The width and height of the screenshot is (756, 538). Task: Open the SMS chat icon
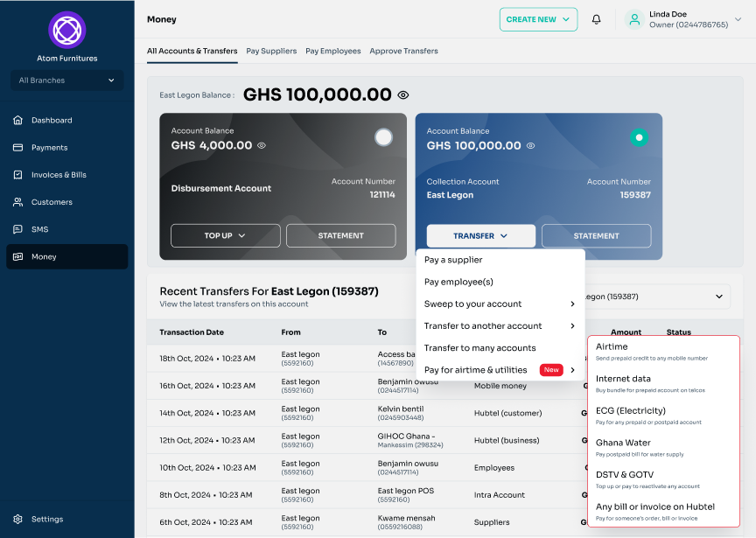17,229
